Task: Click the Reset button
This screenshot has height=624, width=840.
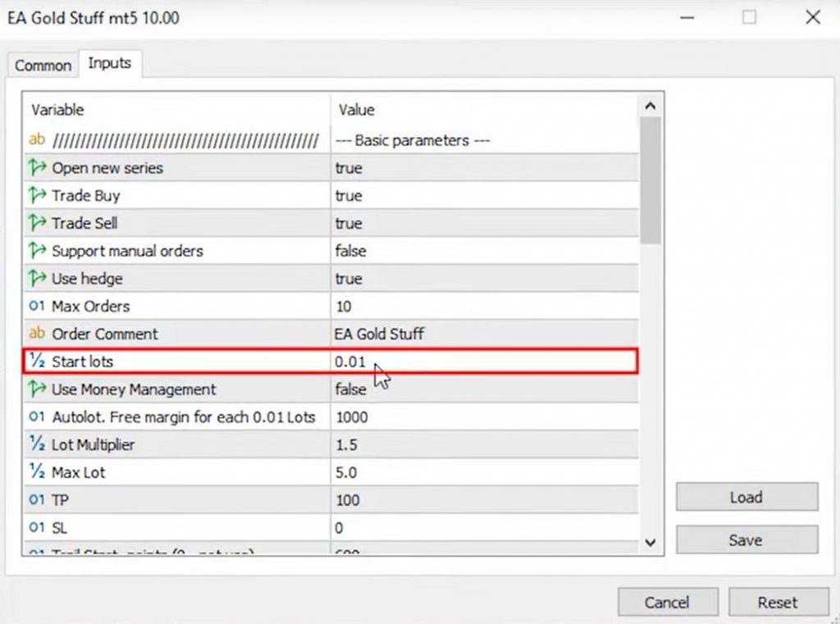Action: coord(777,602)
